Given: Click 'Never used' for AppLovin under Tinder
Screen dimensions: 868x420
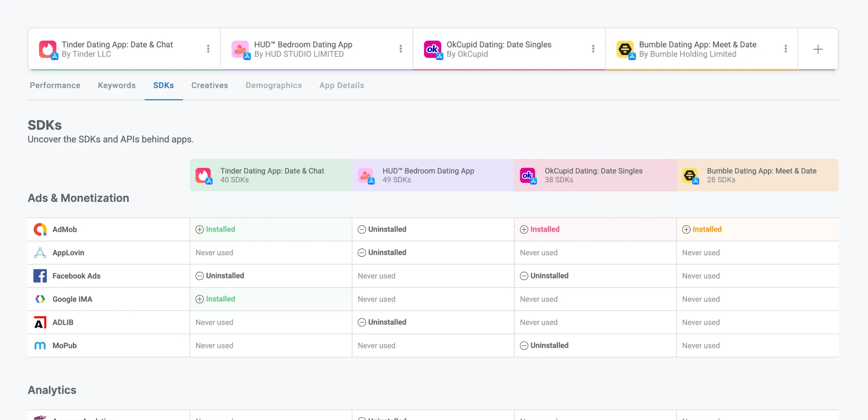Looking at the screenshot, I should [x=214, y=253].
